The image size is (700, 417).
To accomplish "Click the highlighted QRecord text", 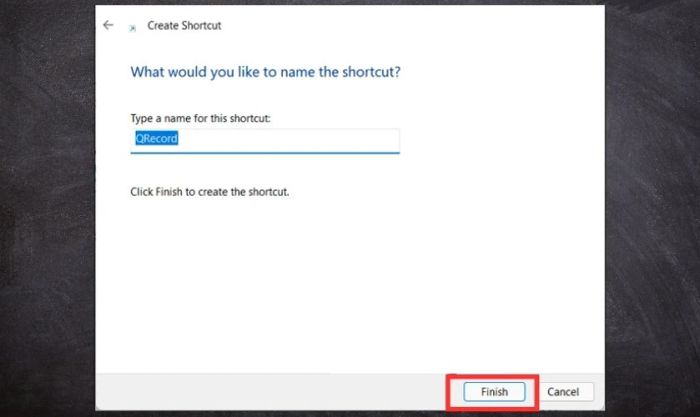I will pos(156,138).
